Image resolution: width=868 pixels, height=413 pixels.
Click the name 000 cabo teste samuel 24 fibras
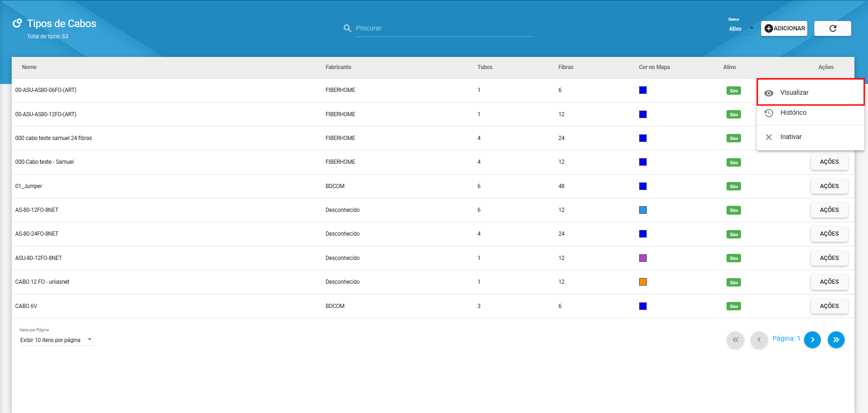tap(54, 138)
